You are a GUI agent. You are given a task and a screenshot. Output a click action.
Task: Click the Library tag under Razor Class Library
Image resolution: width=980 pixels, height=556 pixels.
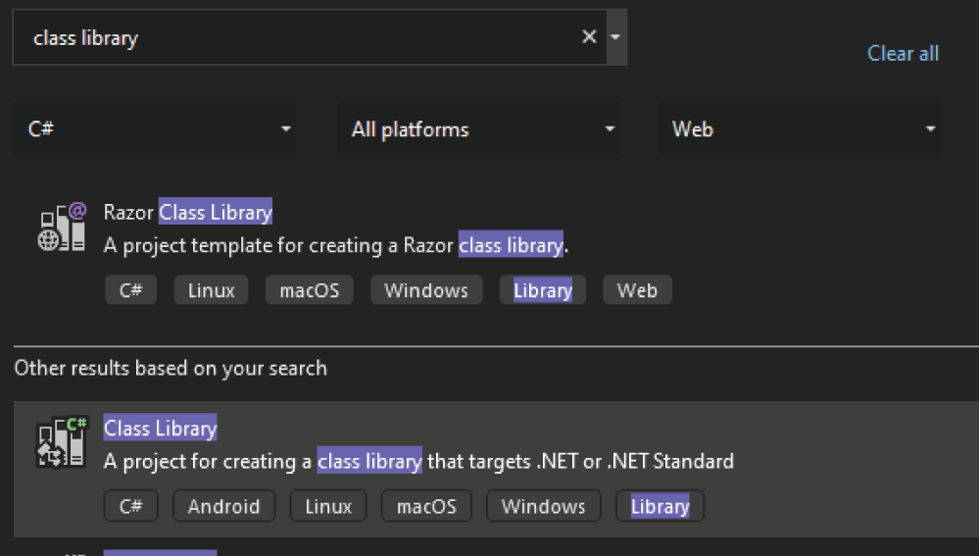543,290
